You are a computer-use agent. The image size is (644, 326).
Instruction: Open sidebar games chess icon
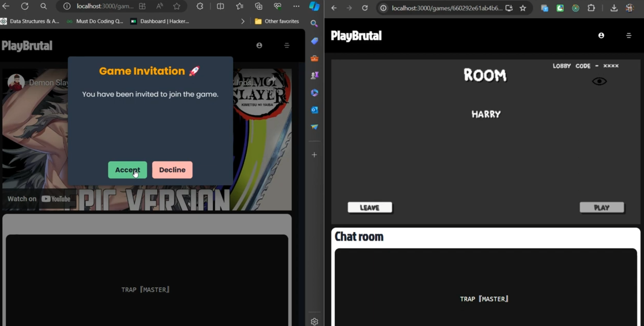coord(314,75)
